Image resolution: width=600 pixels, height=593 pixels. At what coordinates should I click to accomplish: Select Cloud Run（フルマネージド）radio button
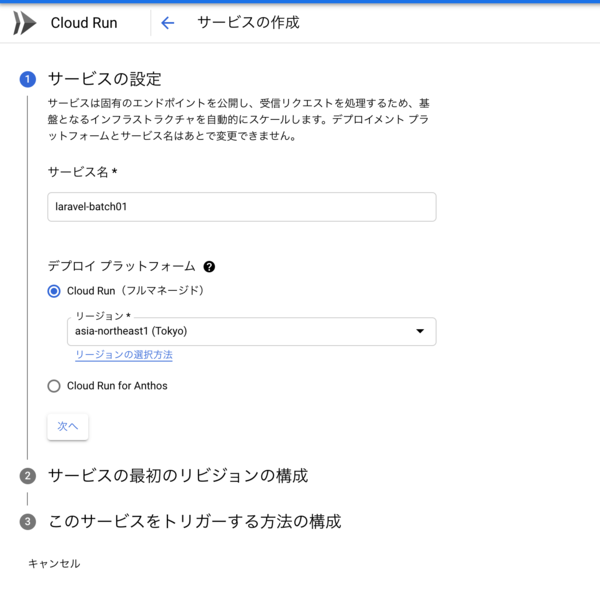click(x=54, y=291)
